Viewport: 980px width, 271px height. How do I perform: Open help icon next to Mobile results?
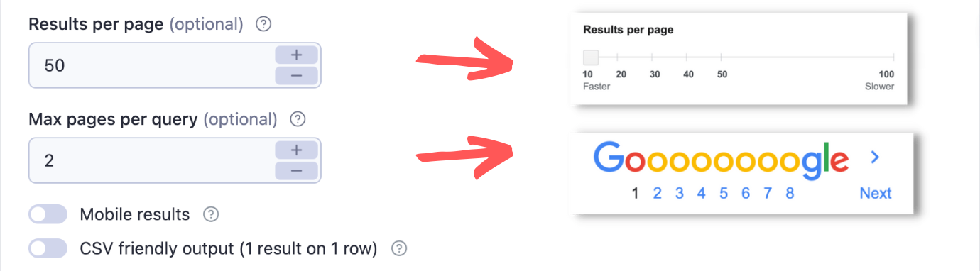pos(211,214)
